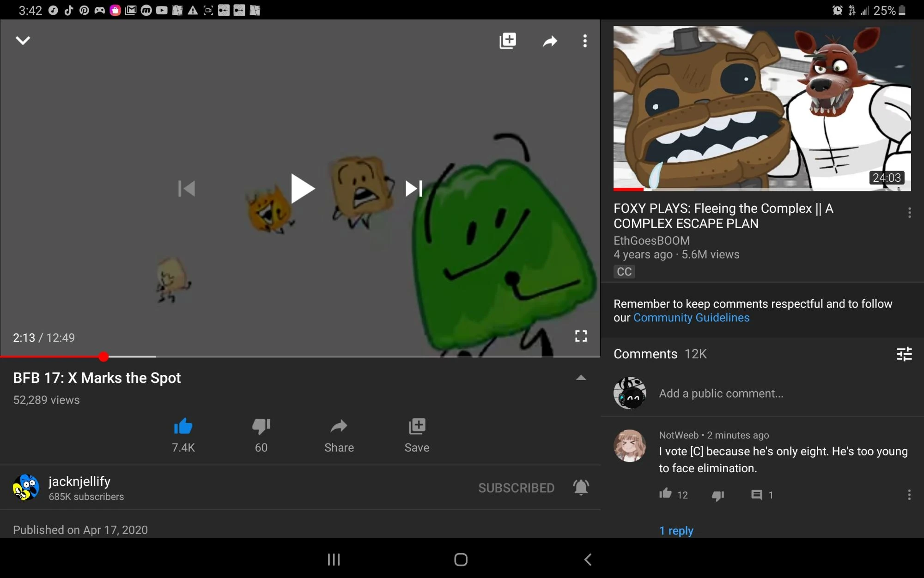The height and width of the screenshot is (578, 924).
Task: Open jacknjellify channel page
Action: pos(79,481)
